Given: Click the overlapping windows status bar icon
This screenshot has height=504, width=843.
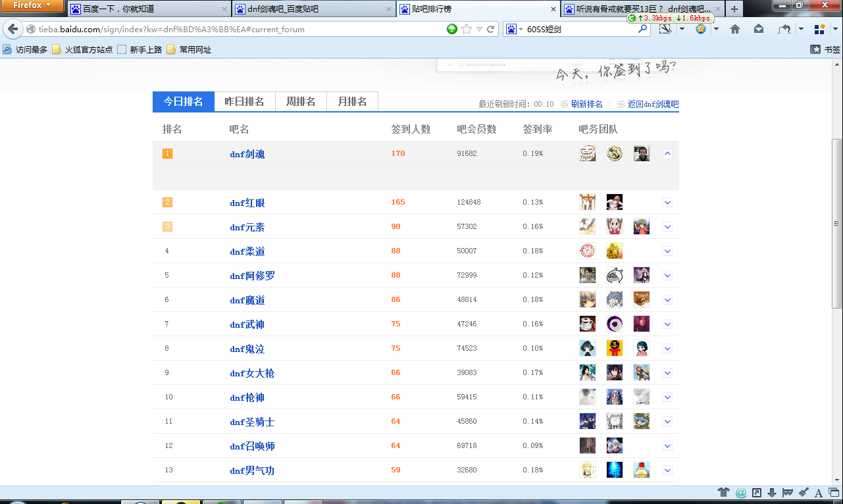Looking at the screenshot, I should [834, 493].
